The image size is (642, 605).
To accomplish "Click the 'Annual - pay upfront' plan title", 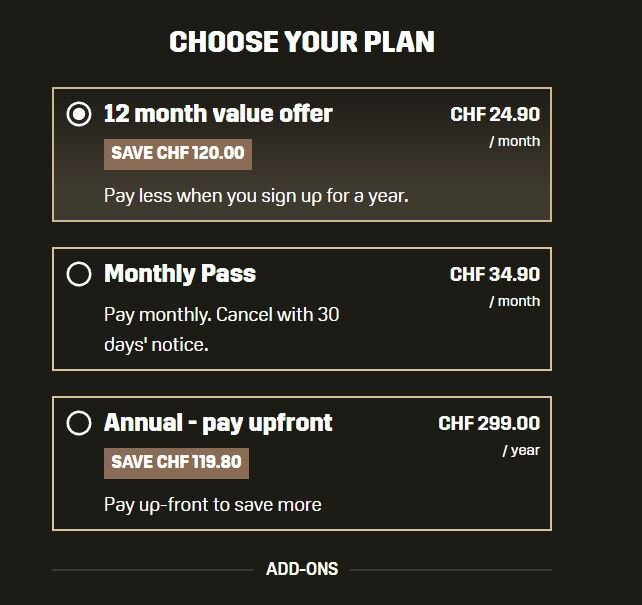I will [218, 423].
